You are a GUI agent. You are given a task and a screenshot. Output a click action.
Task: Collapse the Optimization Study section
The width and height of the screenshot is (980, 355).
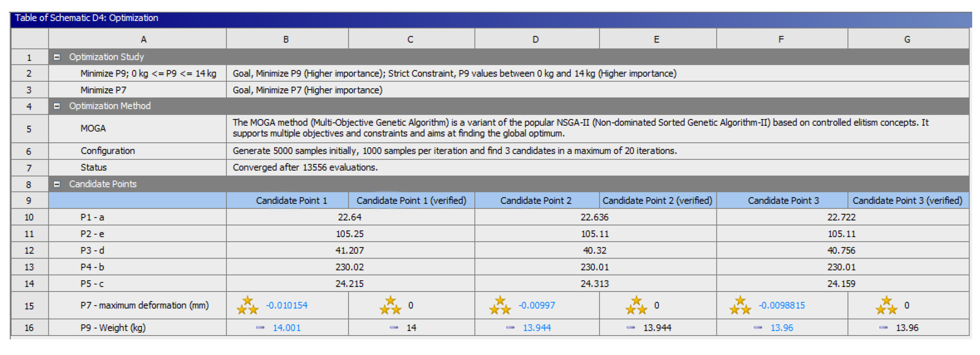click(x=57, y=57)
